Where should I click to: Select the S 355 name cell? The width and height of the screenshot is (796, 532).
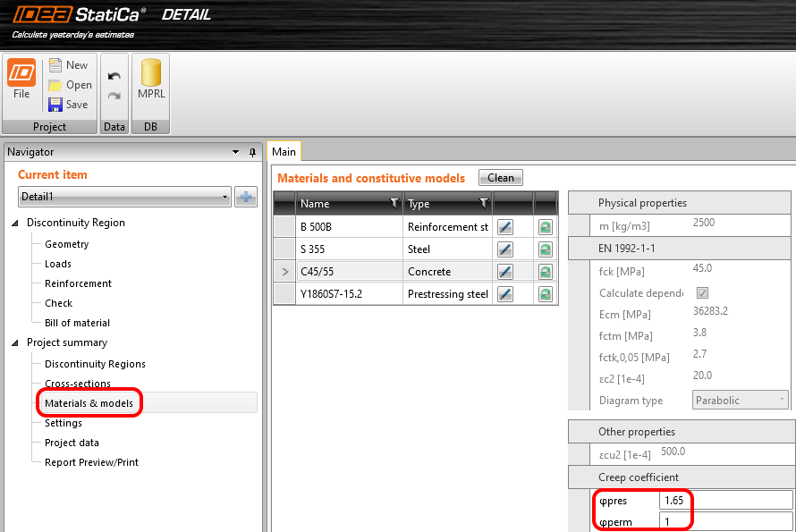click(x=349, y=249)
